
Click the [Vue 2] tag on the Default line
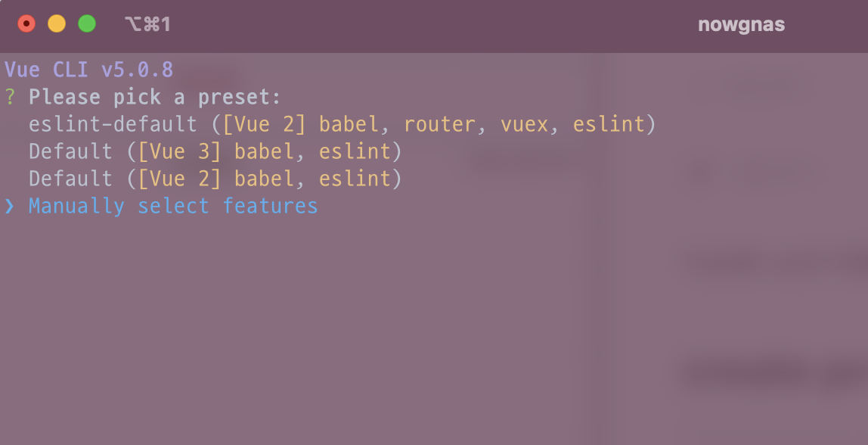pyautogui.click(x=179, y=179)
